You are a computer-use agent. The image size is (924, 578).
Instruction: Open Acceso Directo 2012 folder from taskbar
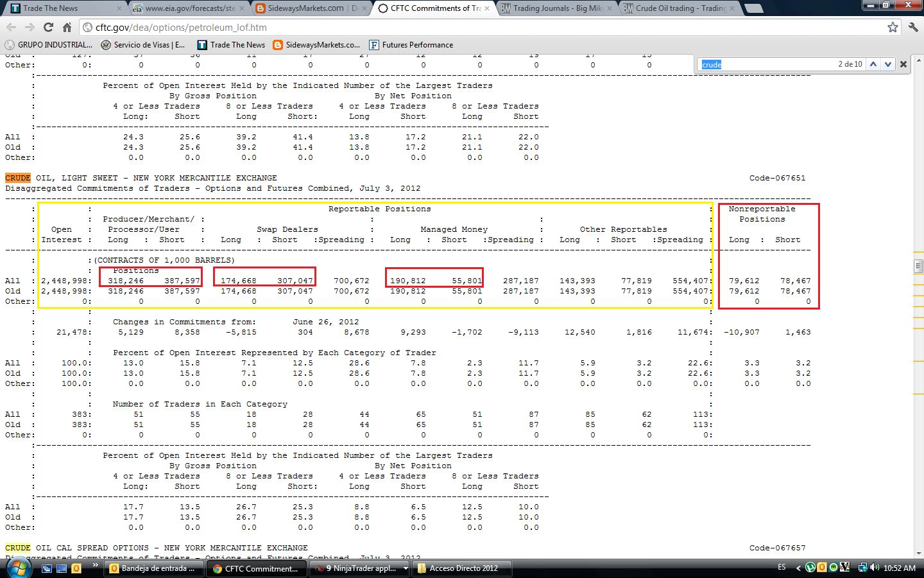coord(462,568)
